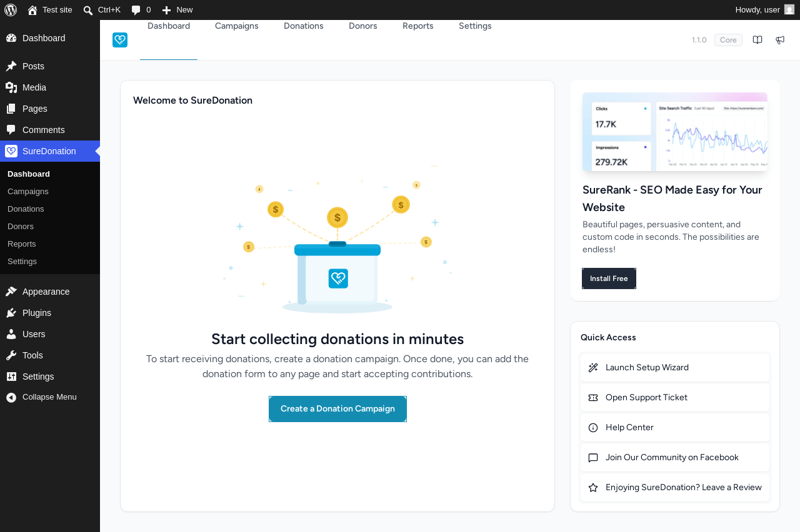Switch to the Settings top tab

[x=475, y=26]
